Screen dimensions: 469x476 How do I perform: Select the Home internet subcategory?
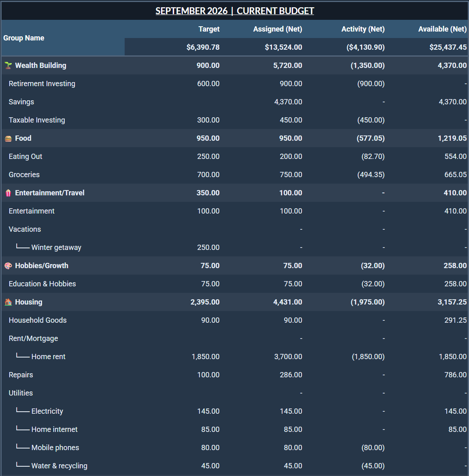[x=54, y=429]
